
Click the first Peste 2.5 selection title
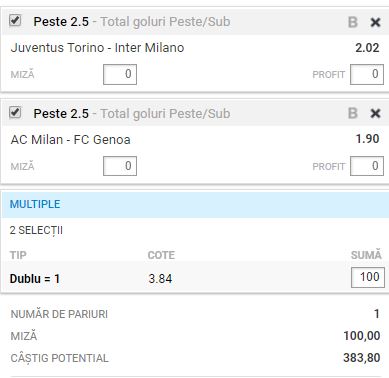[61, 22]
